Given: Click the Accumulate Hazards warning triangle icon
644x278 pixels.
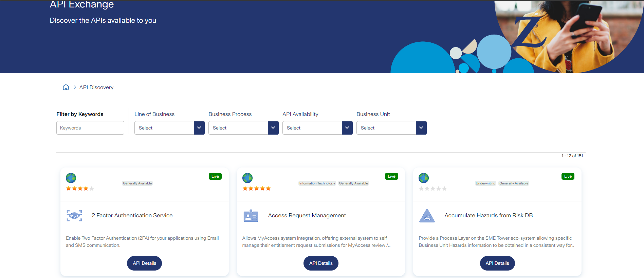Looking at the screenshot, I should point(427,216).
